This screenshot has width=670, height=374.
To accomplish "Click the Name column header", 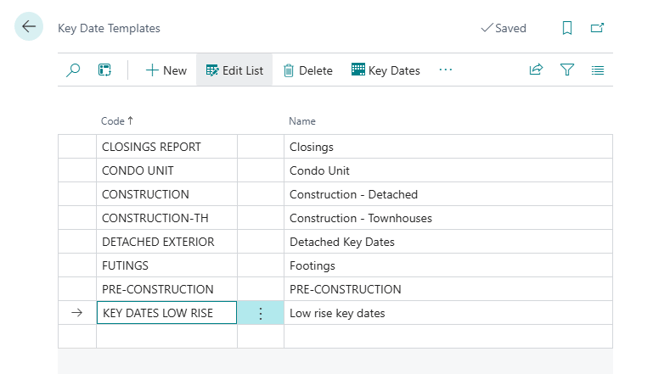I will click(302, 121).
